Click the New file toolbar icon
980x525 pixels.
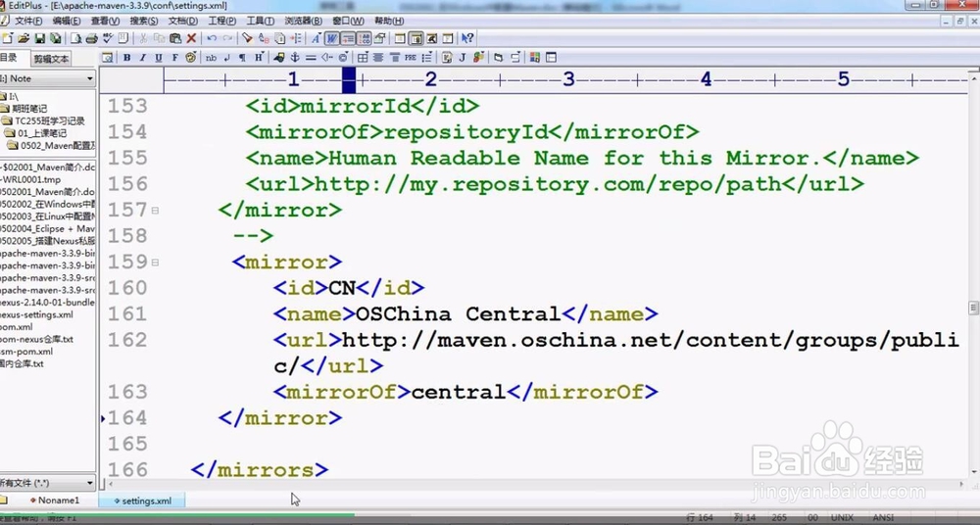tap(8, 39)
